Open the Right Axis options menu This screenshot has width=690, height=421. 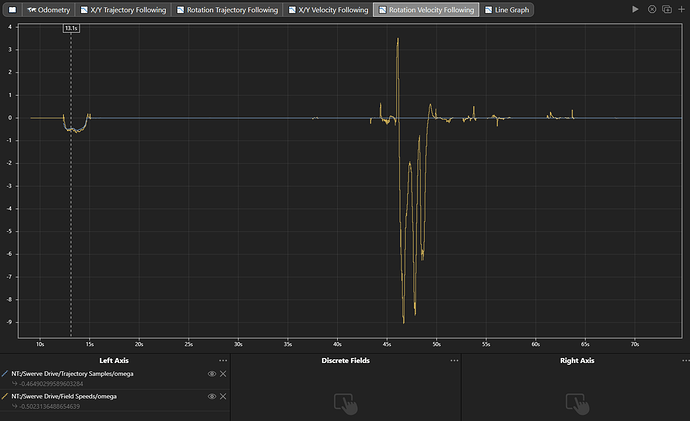(x=686, y=360)
